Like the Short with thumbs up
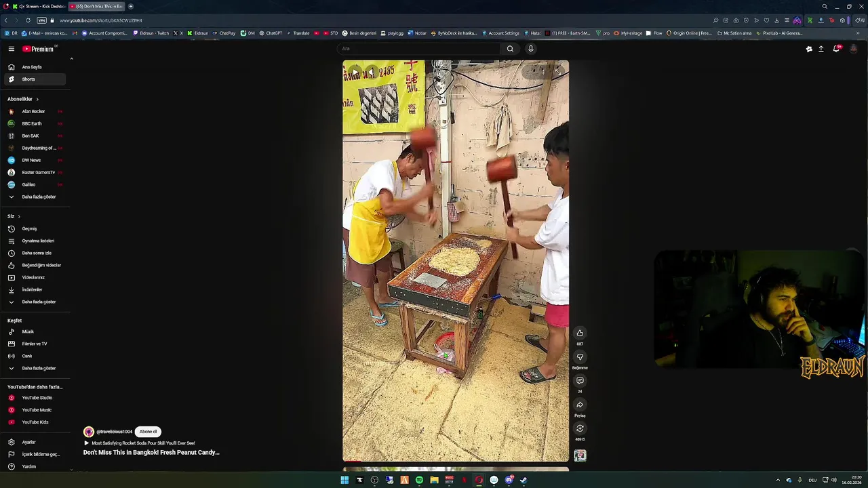The height and width of the screenshot is (488, 868). click(580, 333)
